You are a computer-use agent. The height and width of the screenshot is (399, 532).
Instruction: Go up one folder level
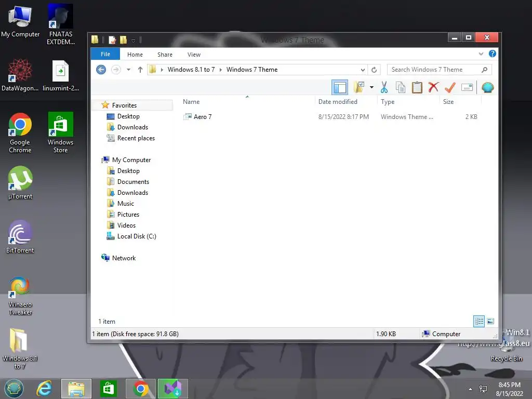(x=140, y=70)
